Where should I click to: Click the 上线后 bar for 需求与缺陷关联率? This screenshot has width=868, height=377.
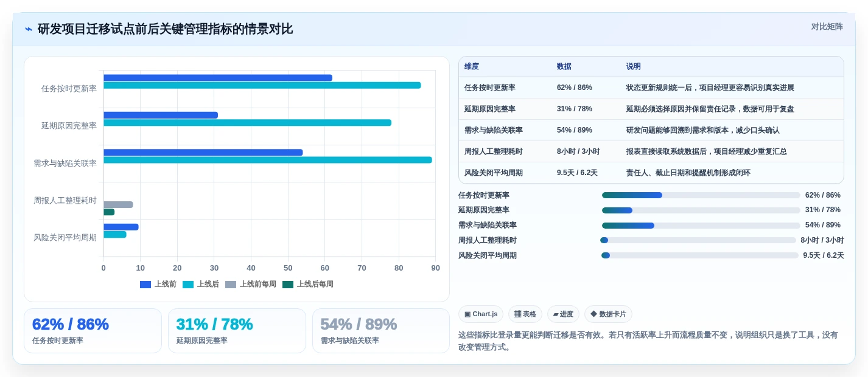point(268,160)
